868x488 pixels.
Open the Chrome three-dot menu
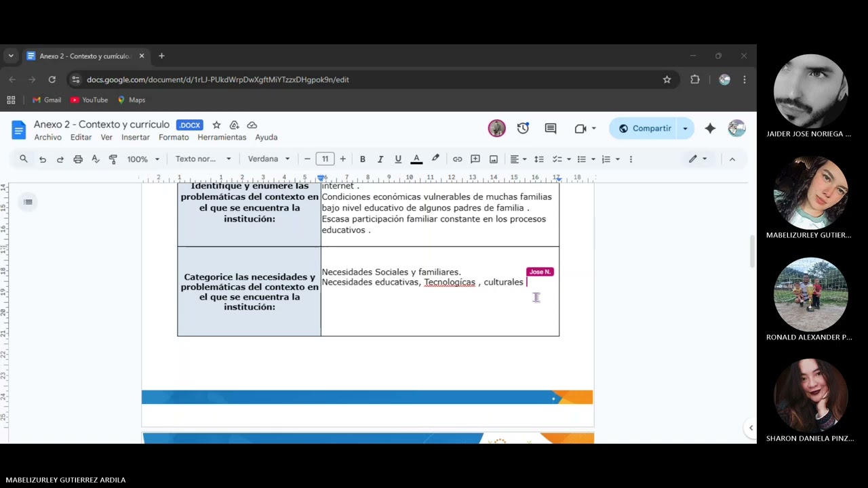745,79
